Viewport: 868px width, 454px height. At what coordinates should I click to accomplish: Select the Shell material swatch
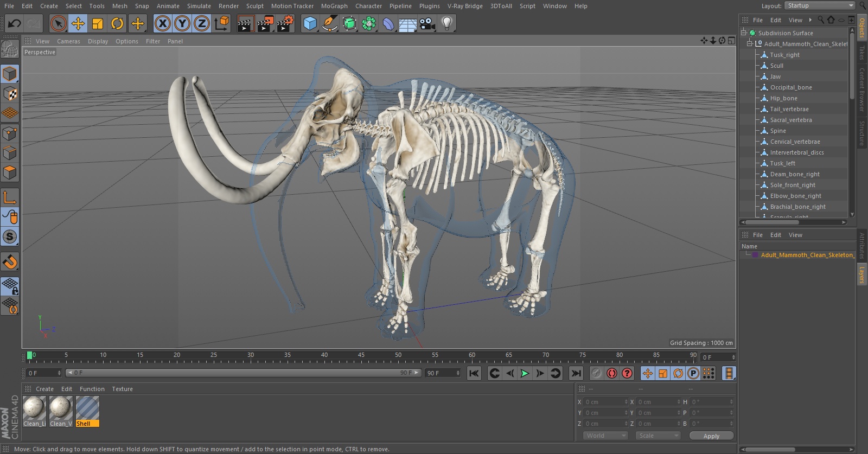[x=87, y=411]
